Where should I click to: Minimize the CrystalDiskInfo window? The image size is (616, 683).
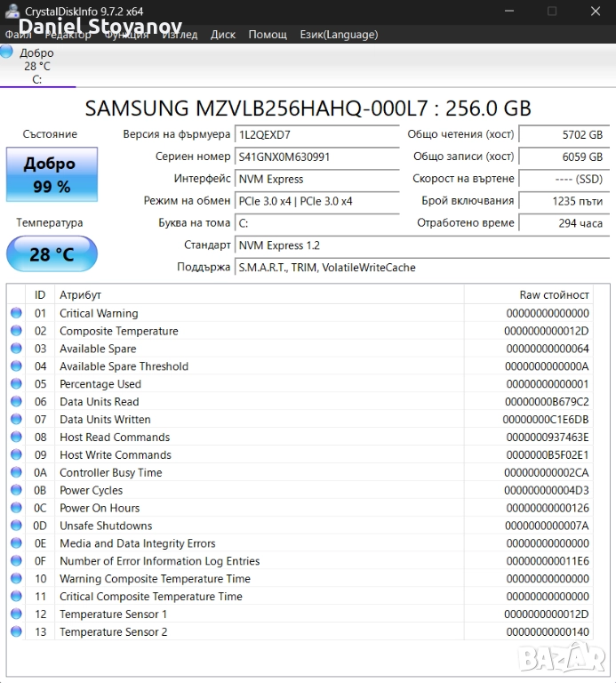509,11
